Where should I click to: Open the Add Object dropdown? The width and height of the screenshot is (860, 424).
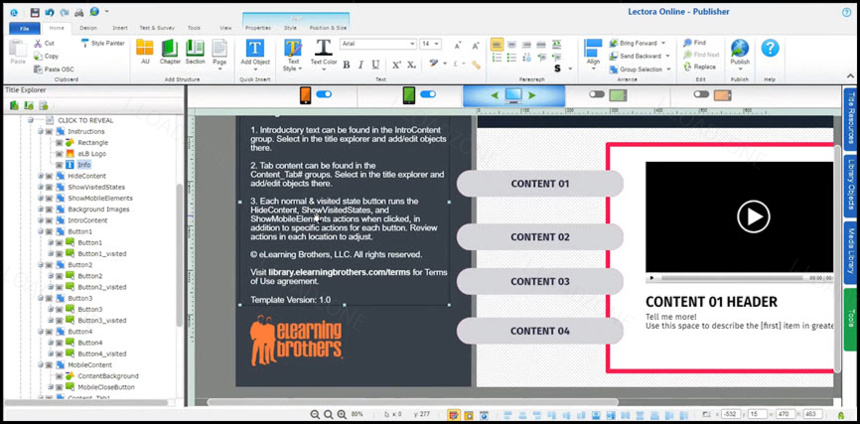[x=255, y=70]
